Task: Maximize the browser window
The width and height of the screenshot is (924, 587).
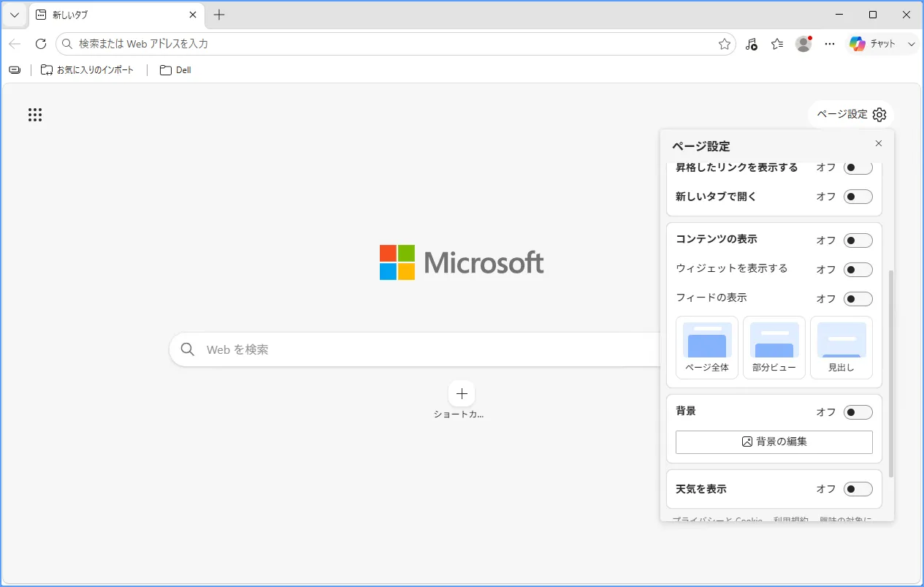Action: tap(873, 15)
